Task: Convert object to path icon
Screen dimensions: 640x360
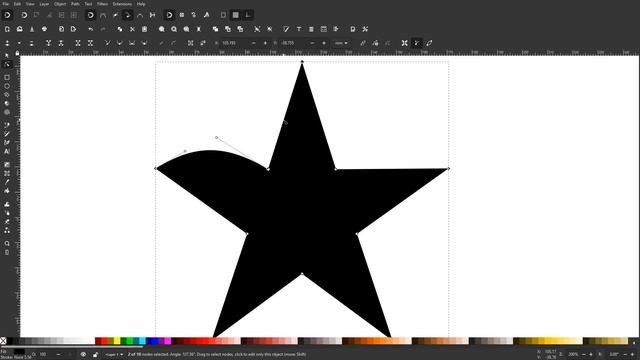Action: click(191, 43)
